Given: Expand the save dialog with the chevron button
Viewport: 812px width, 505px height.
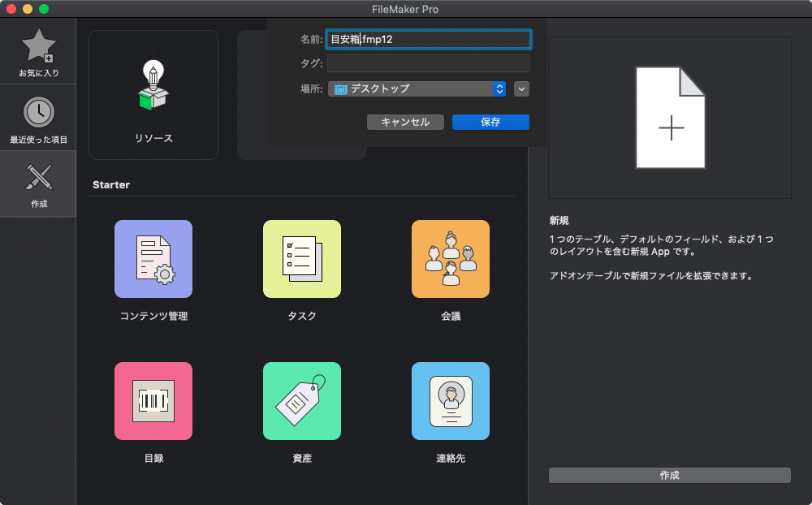Looking at the screenshot, I should pos(521,88).
